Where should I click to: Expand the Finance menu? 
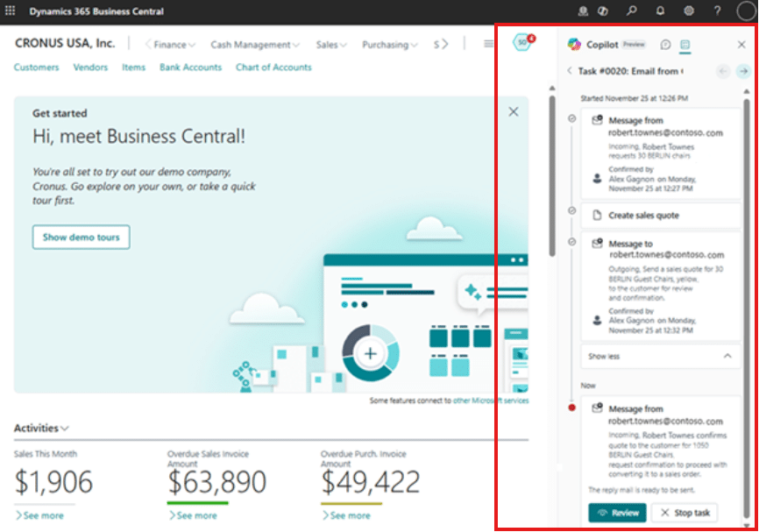(170, 45)
